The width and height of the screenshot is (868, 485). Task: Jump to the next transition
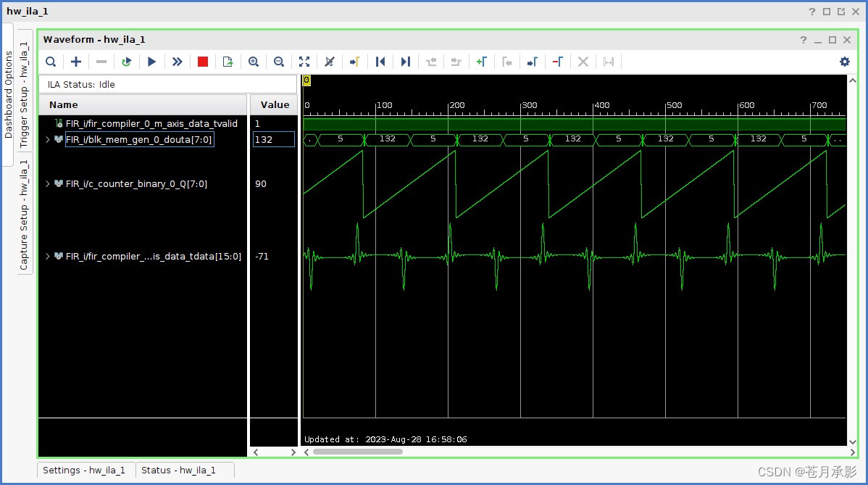pyautogui.click(x=406, y=62)
